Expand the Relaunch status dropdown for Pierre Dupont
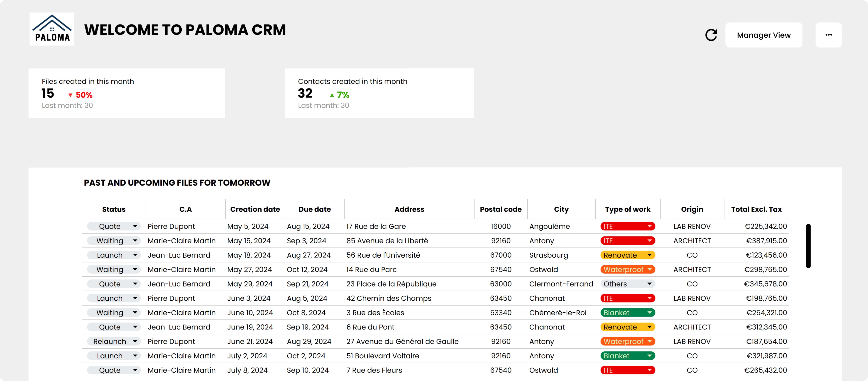Image resolution: width=868 pixels, height=381 pixels. tap(135, 342)
